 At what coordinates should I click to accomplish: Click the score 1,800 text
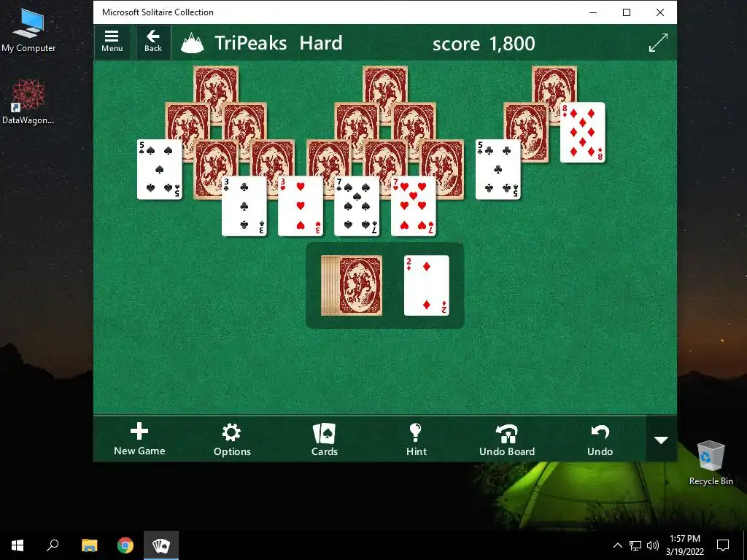tap(484, 44)
